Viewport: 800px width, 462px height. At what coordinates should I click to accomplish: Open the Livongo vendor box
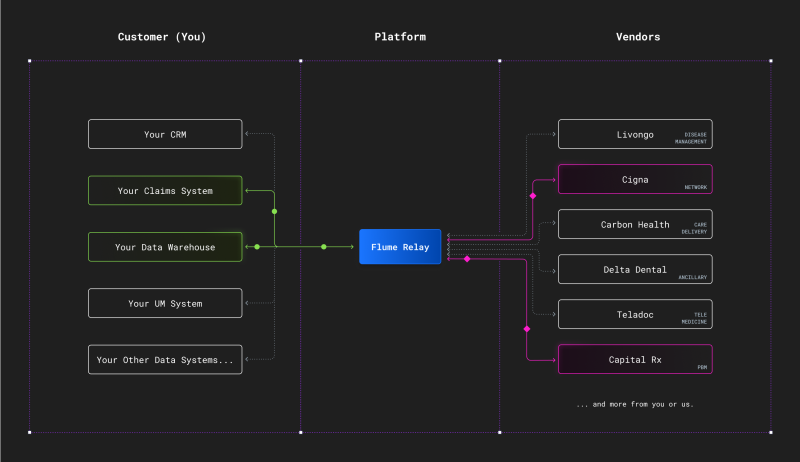[635, 134]
